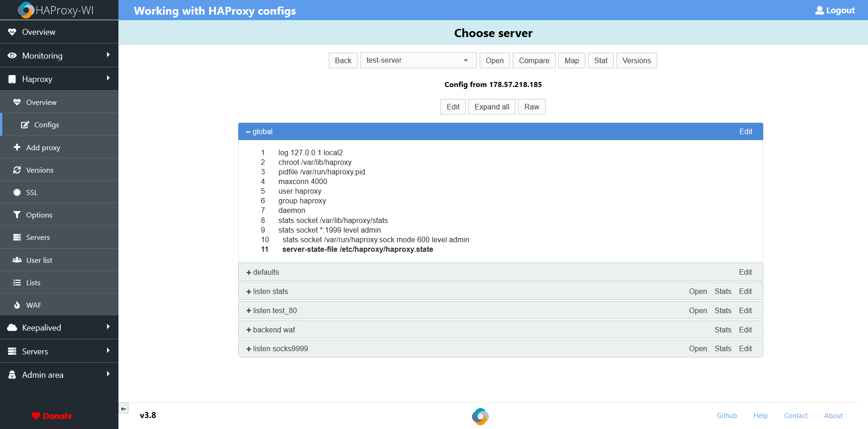
Task: Open the top Overview menu item
Action: click(59, 32)
